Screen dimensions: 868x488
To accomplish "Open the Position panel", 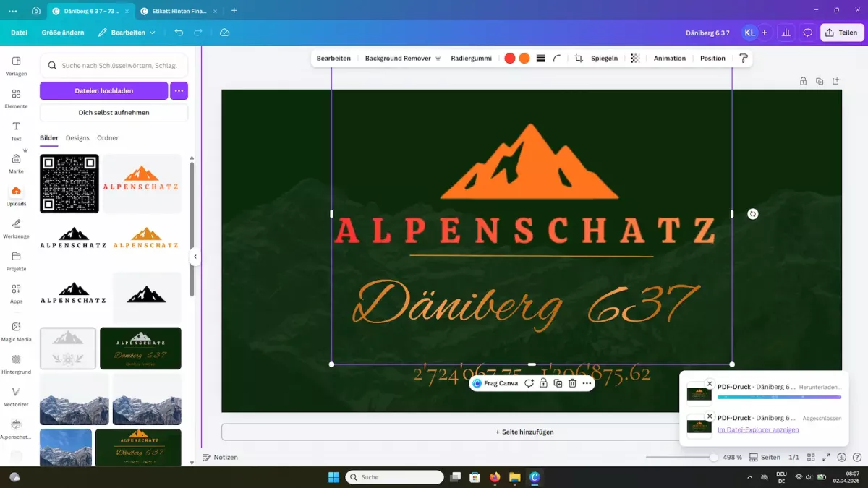I will click(712, 58).
